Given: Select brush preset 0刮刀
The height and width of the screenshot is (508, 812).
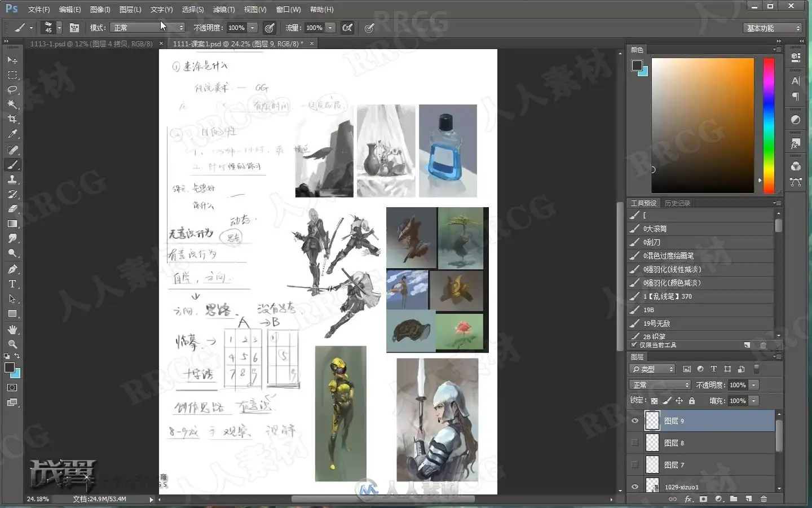Looking at the screenshot, I should click(x=701, y=242).
